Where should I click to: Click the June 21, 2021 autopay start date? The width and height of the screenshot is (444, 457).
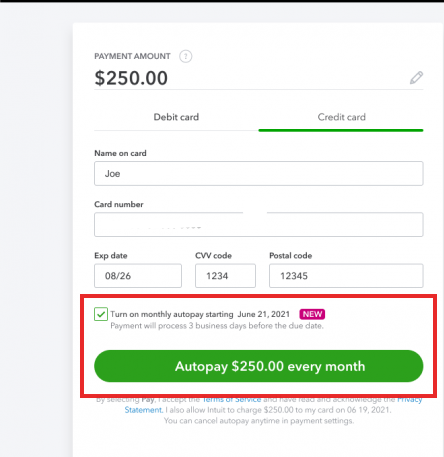click(x=263, y=314)
